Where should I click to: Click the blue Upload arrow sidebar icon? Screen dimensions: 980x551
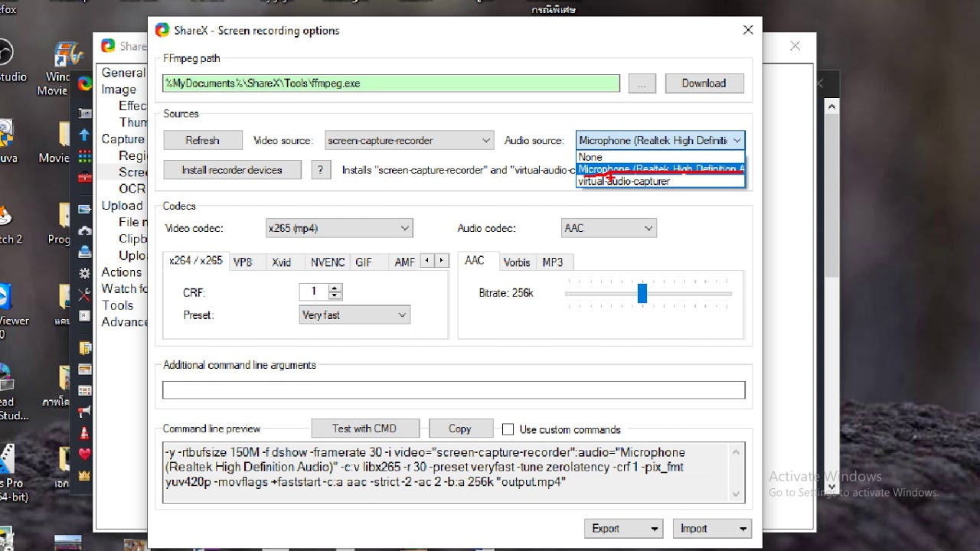[84, 135]
